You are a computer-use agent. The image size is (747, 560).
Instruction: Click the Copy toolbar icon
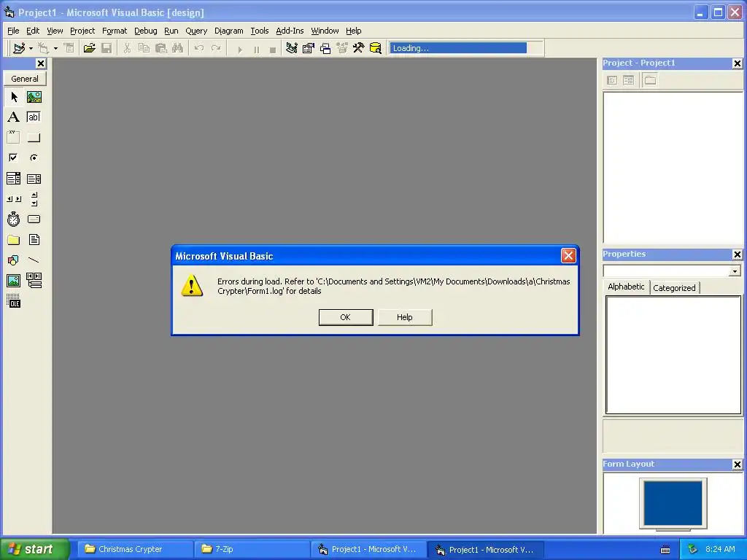click(x=144, y=48)
